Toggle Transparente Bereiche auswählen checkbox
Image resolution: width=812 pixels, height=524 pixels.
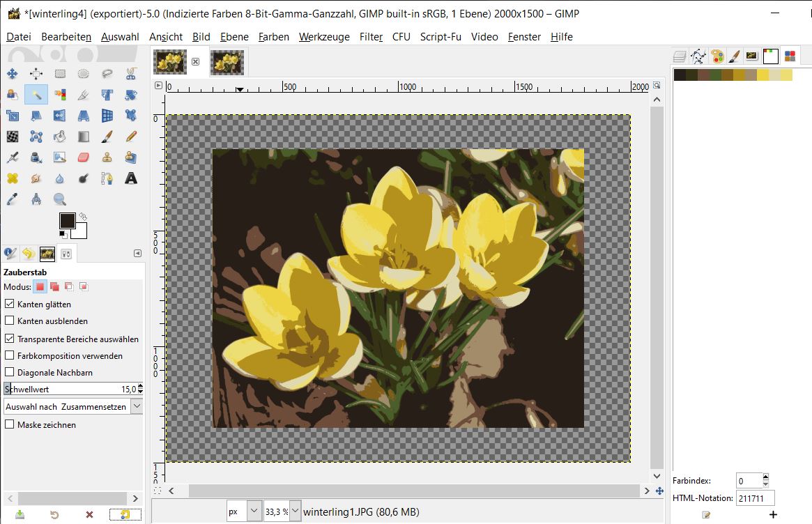point(9,339)
